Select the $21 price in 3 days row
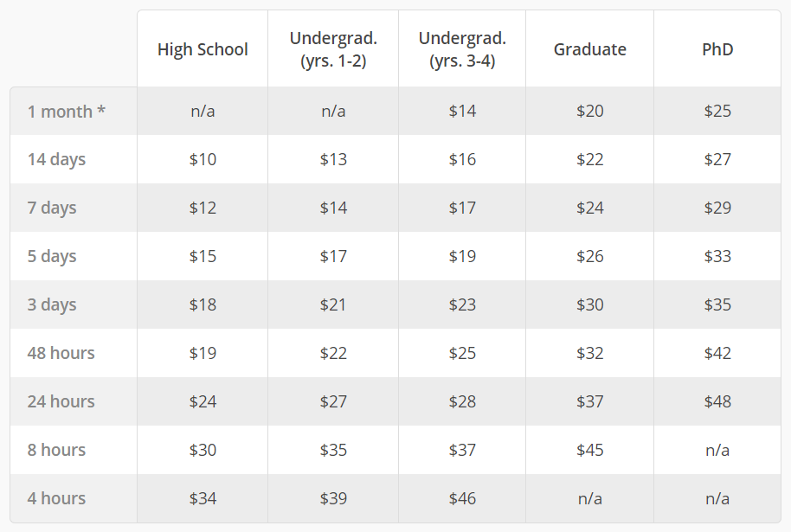Viewport: 791px width, 532px height. (333, 304)
